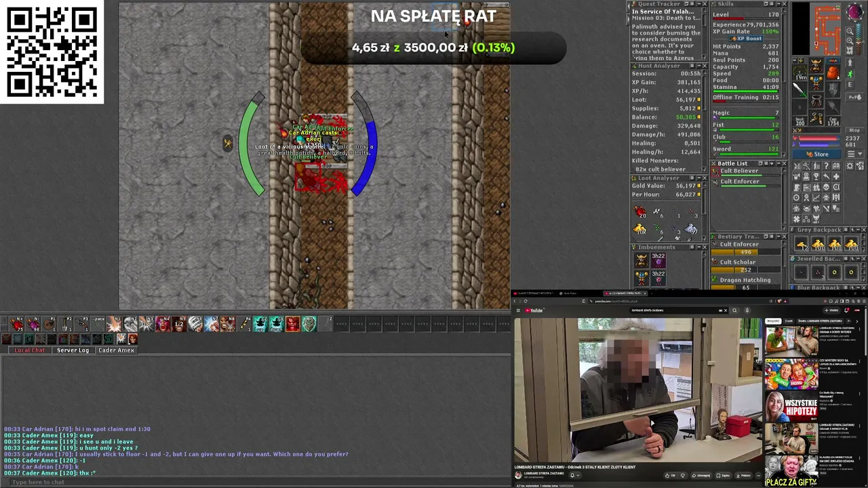Open the Cader Amex chat tab
This screenshot has width=868, height=488.
[117, 350]
